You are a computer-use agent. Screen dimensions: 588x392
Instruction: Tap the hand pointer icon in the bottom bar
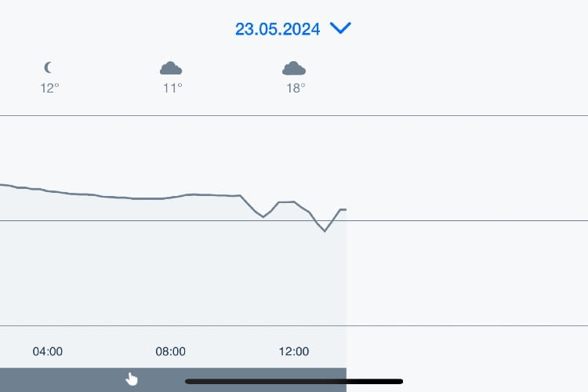[x=132, y=379]
